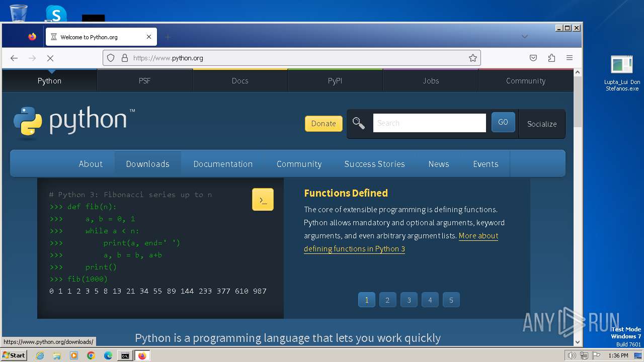The height and width of the screenshot is (362, 644).
Task: Click the yellow Donate button
Action: point(324,123)
